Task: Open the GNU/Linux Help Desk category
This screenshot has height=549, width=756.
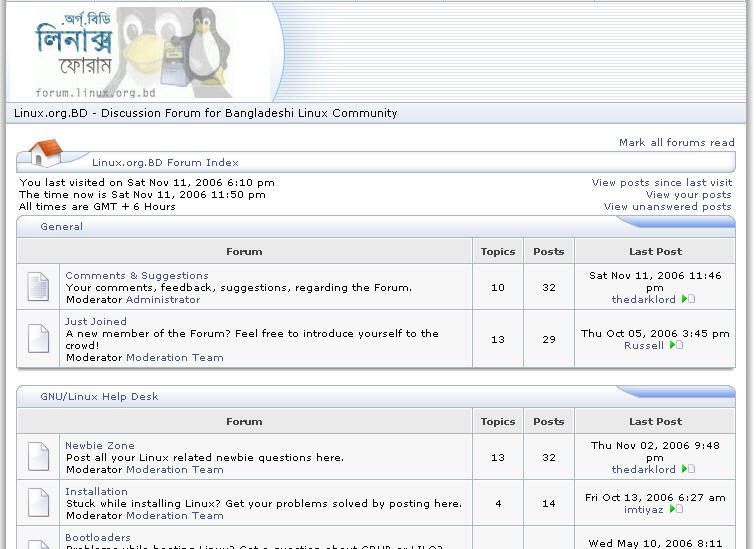Action: point(99,396)
